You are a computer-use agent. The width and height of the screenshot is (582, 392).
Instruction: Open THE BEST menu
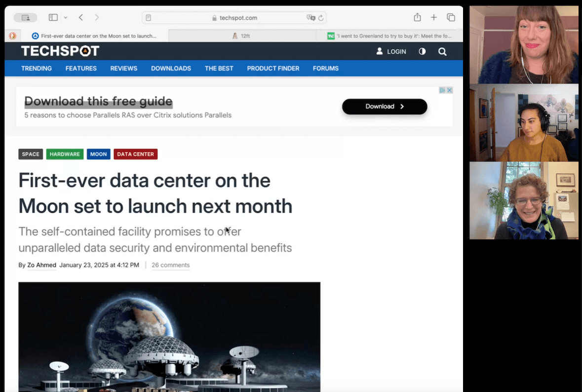click(219, 68)
